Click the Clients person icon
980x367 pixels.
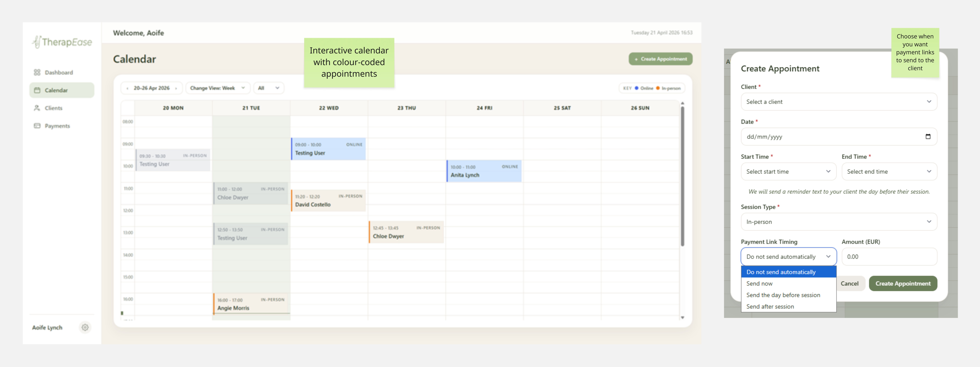point(37,108)
